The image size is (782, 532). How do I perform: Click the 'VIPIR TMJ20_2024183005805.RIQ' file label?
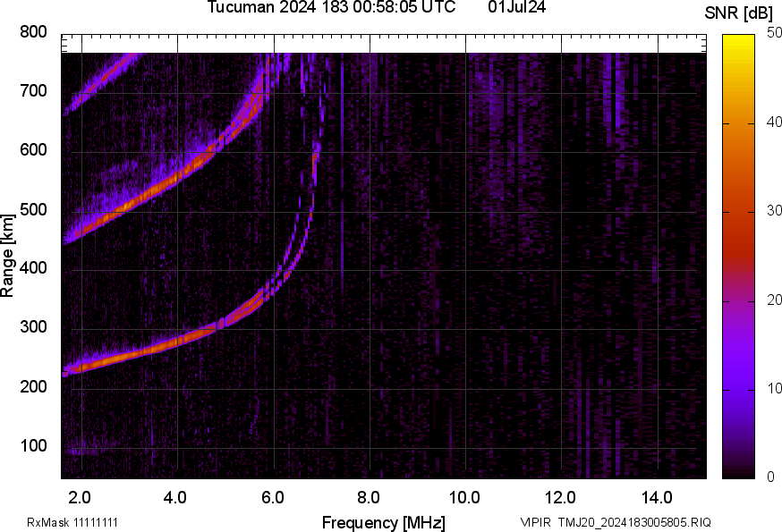pos(616,523)
